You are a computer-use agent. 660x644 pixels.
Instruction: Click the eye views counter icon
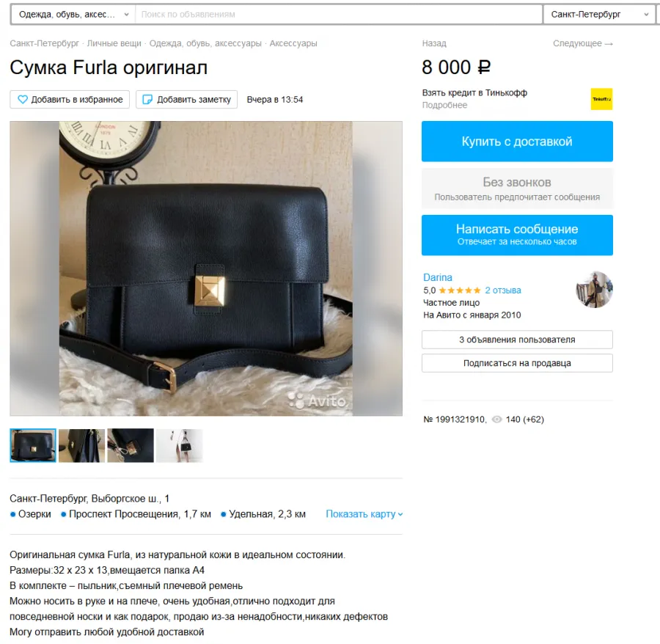pos(496,420)
